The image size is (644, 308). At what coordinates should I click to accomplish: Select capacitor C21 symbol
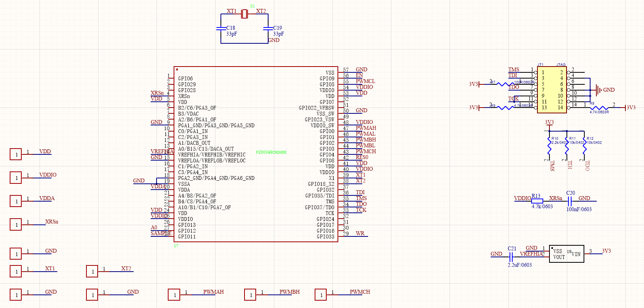511,257
